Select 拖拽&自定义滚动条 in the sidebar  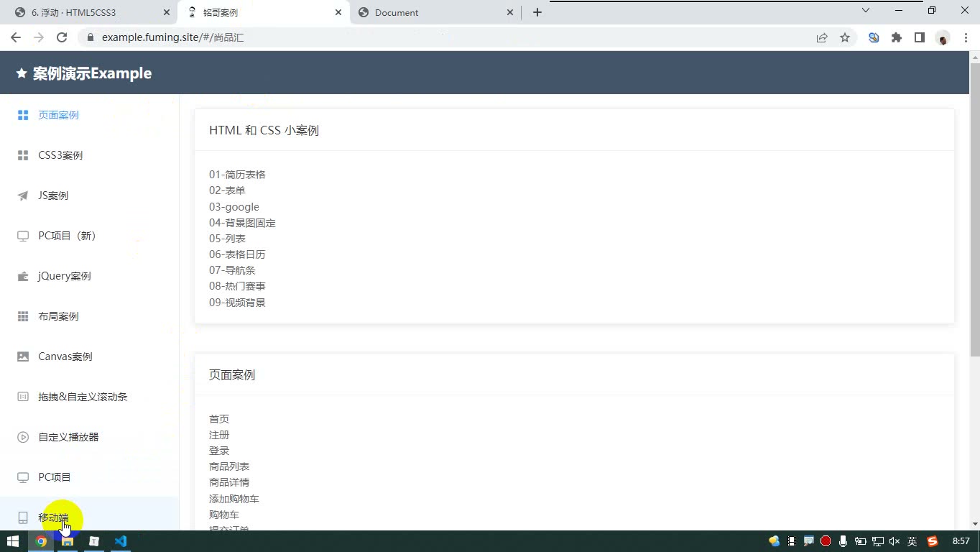(x=89, y=397)
